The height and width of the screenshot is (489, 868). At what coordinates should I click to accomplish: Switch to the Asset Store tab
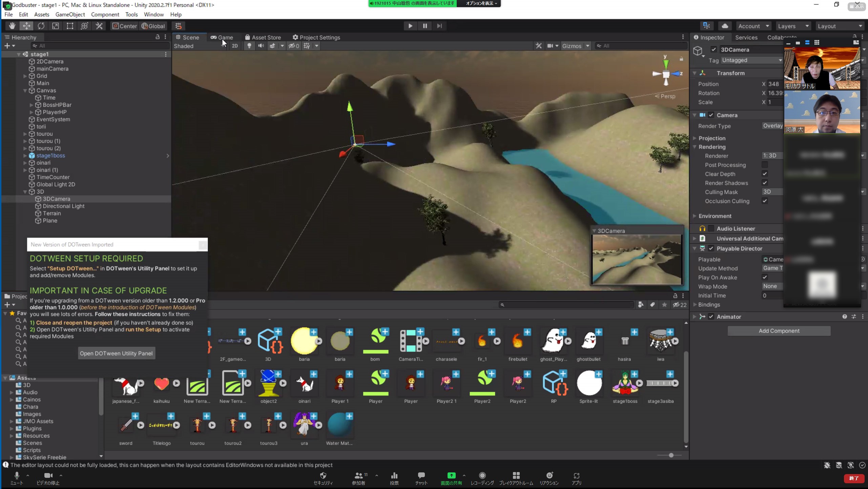[263, 37]
